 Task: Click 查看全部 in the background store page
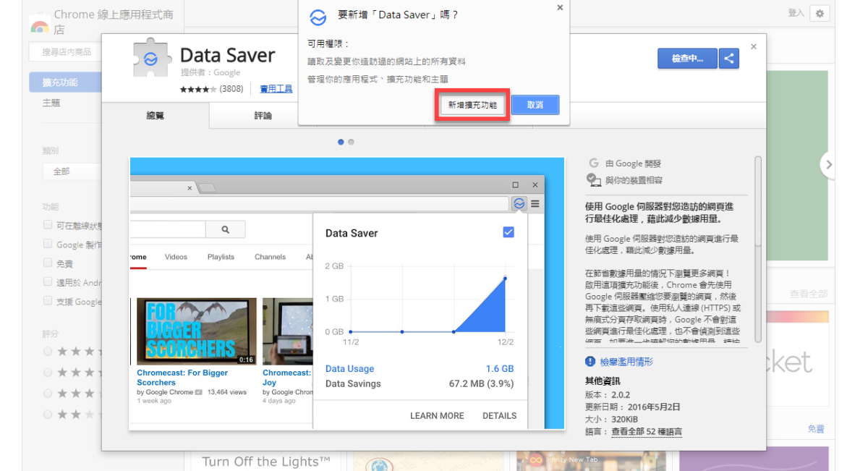[x=808, y=294]
